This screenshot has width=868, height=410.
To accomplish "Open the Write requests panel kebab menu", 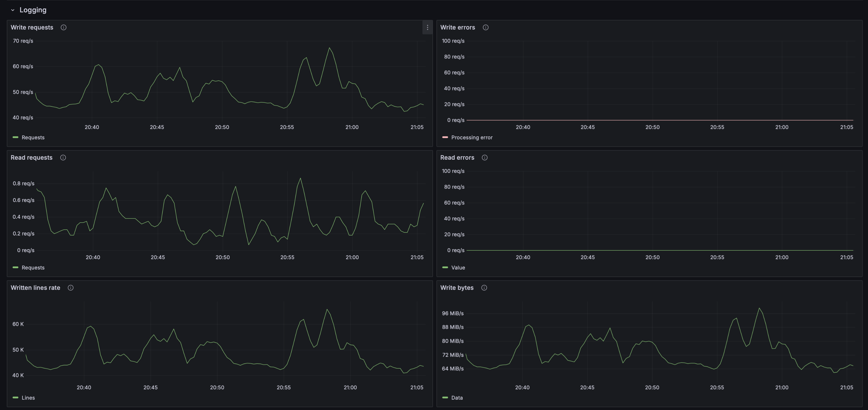I will [x=427, y=27].
